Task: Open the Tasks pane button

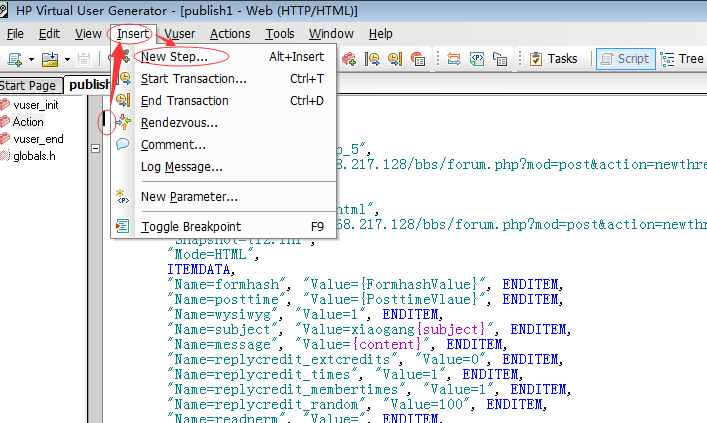Action: point(553,59)
